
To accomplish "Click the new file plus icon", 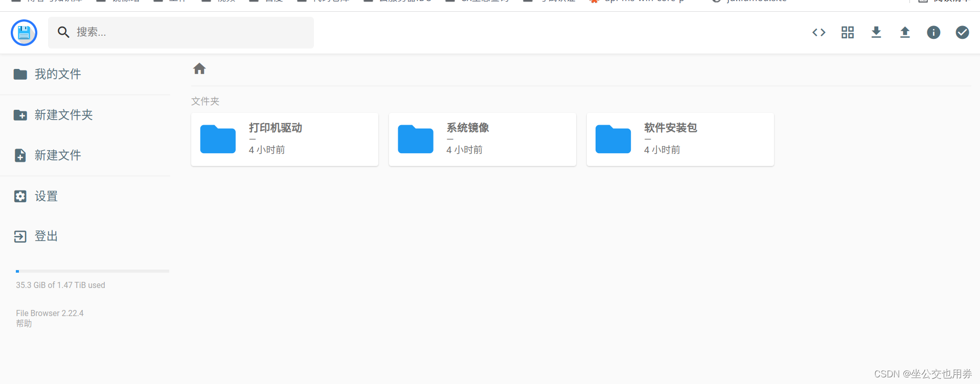I will click(20, 155).
